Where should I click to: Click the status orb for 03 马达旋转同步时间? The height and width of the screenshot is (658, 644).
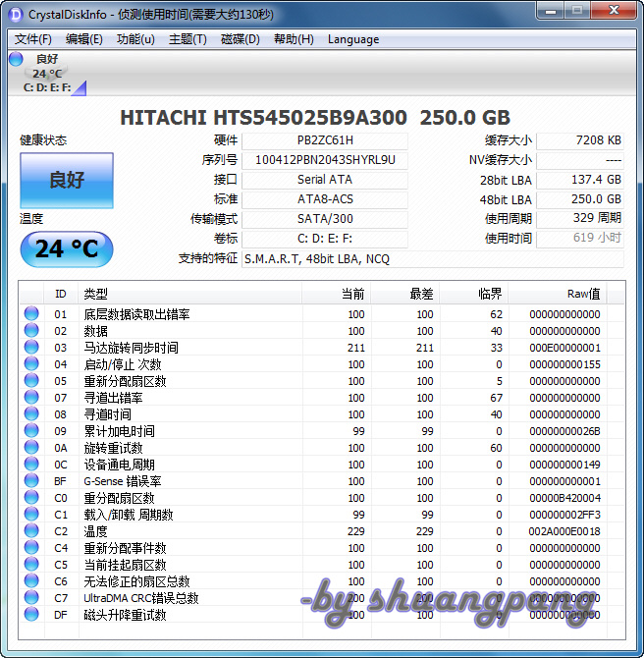click(31, 347)
